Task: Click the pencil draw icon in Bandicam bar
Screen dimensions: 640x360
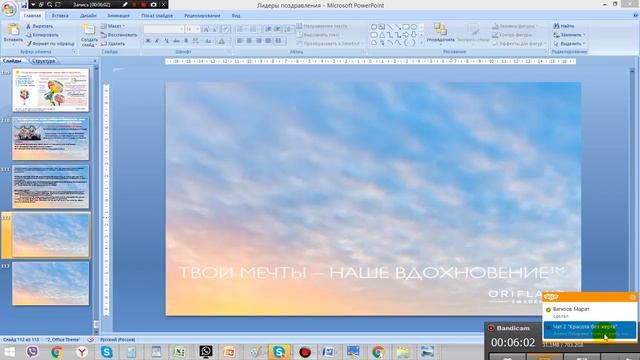Action: click(125, 4)
